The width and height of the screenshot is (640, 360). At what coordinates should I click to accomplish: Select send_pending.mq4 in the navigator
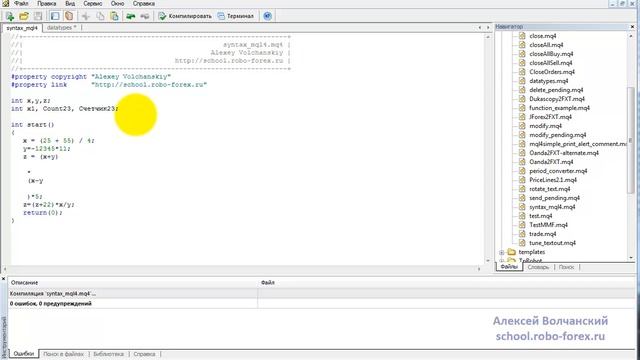coord(554,198)
